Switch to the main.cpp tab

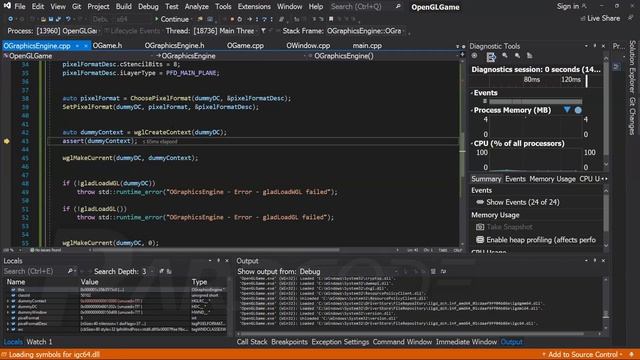tap(367, 46)
